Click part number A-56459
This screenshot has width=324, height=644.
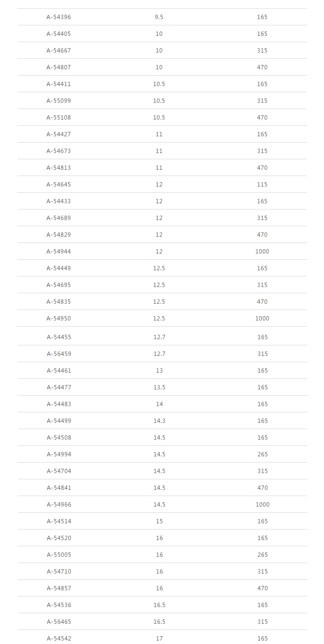pyautogui.click(x=59, y=354)
